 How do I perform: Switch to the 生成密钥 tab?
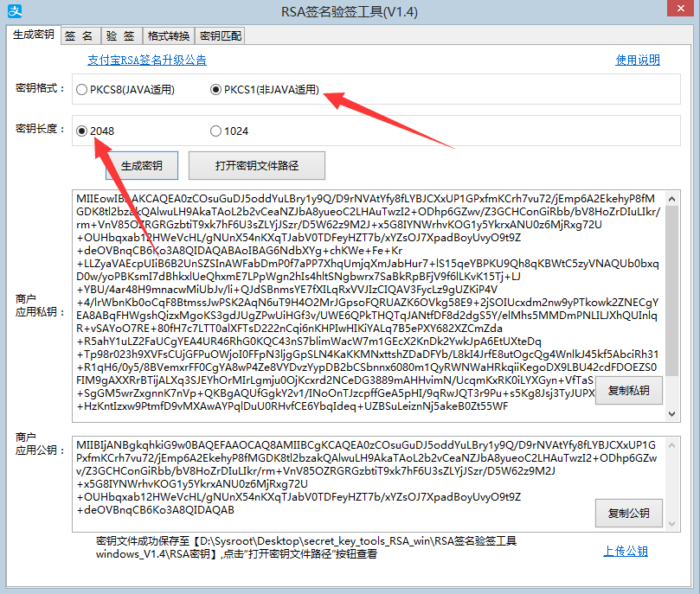pyautogui.click(x=34, y=35)
